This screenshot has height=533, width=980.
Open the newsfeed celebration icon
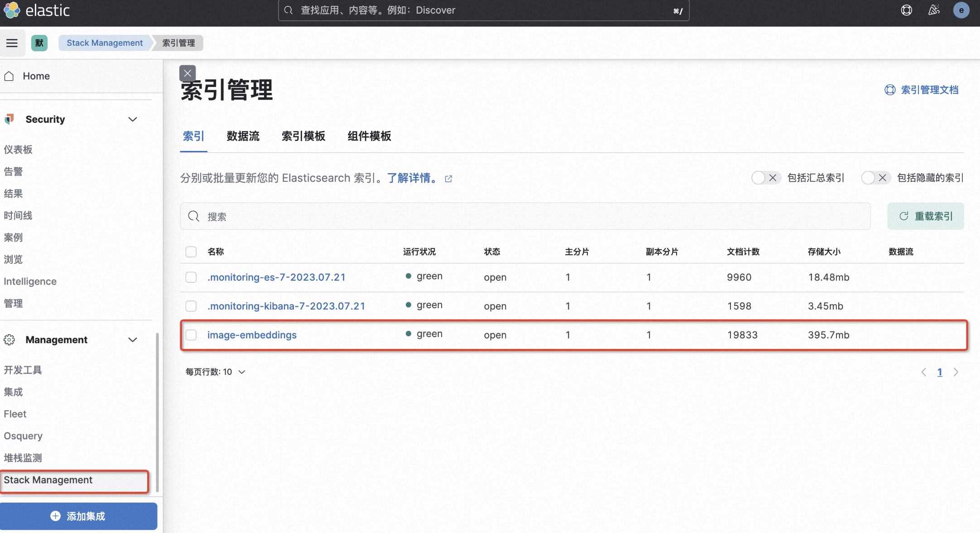point(934,10)
